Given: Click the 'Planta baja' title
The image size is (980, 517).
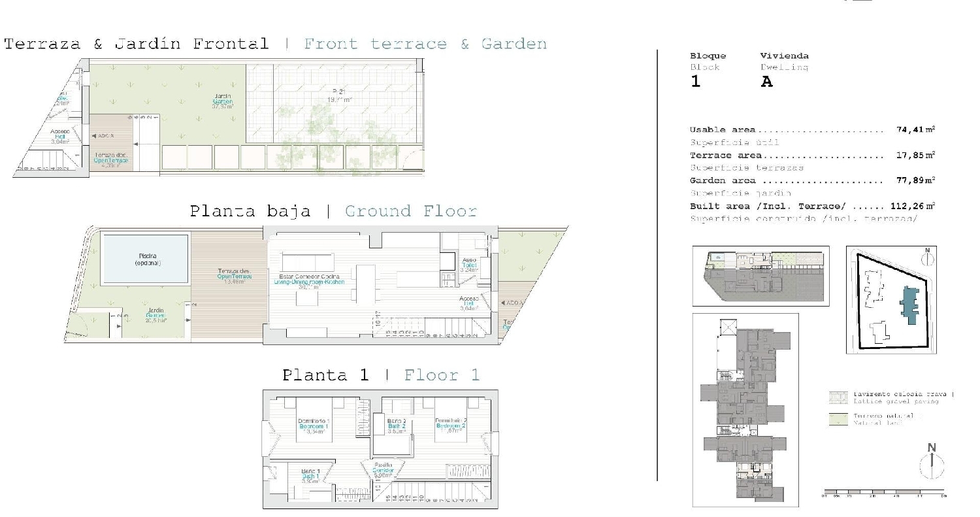Looking at the screenshot, I should (x=250, y=212).
